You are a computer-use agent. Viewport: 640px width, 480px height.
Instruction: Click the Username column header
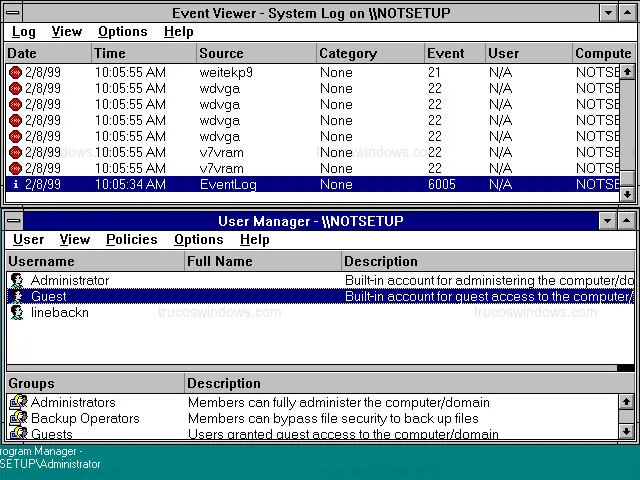pos(41,261)
